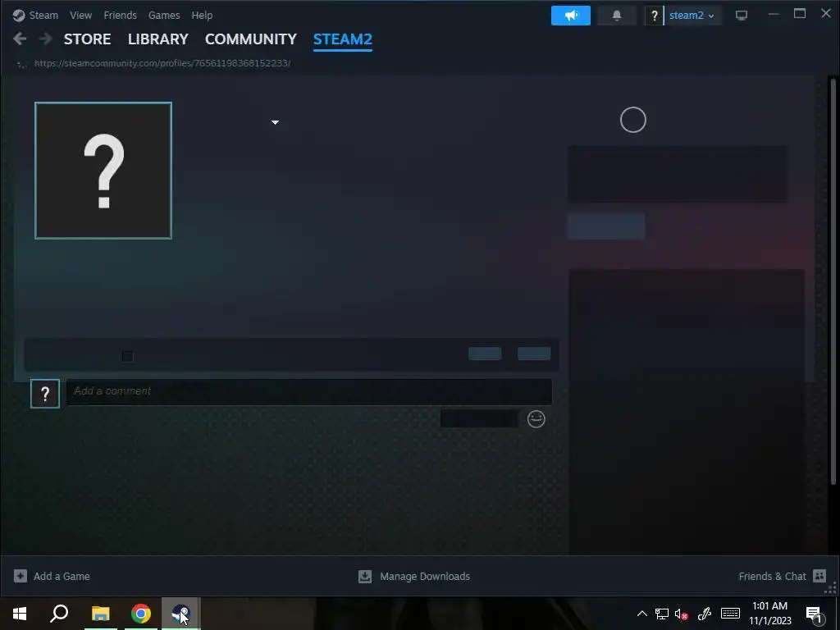Screen dimensions: 840x630
Task: Click the large profile avatar placeholder
Action: (103, 171)
